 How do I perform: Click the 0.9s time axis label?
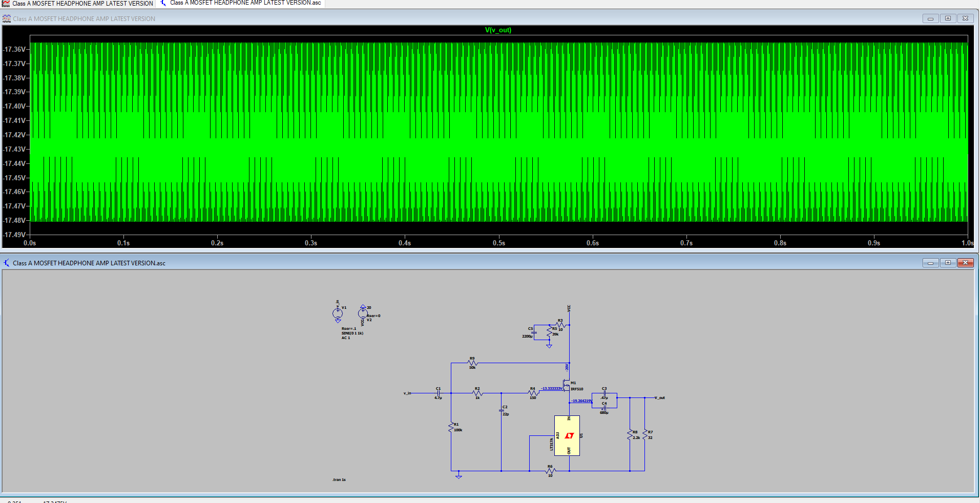pos(874,243)
